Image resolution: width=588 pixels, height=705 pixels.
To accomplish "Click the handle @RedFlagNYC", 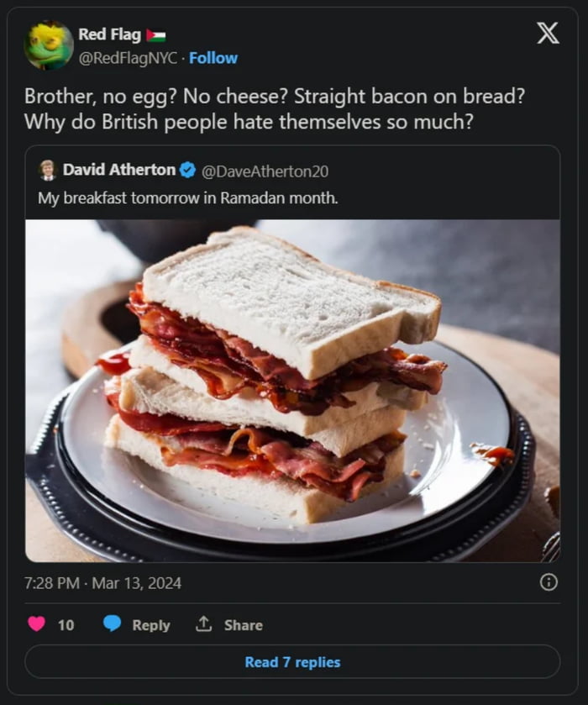I will [x=130, y=58].
